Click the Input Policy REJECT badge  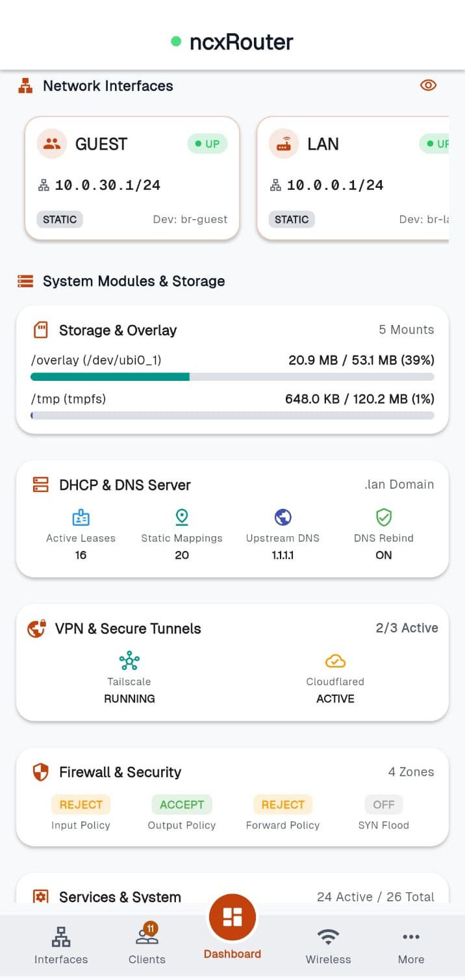81,805
